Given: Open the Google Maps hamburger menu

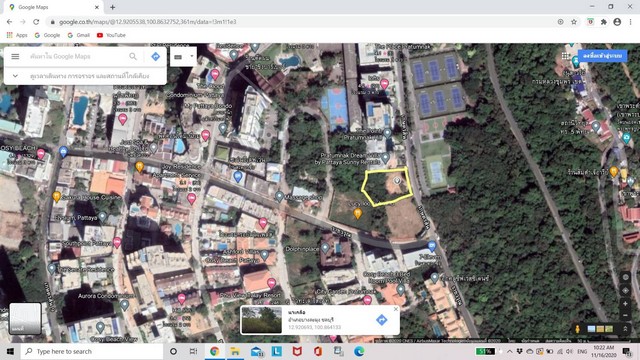Looking at the screenshot, I should tap(15, 56).
